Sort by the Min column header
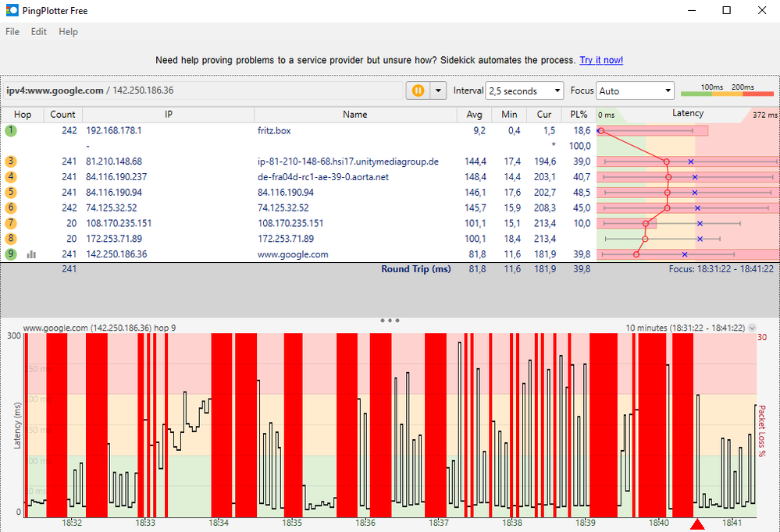The height and width of the screenshot is (532, 780). (509, 115)
